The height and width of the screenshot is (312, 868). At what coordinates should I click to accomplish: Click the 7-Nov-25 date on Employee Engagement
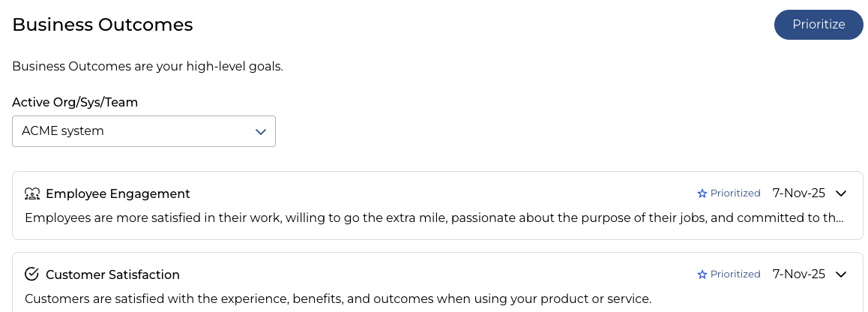(798, 193)
